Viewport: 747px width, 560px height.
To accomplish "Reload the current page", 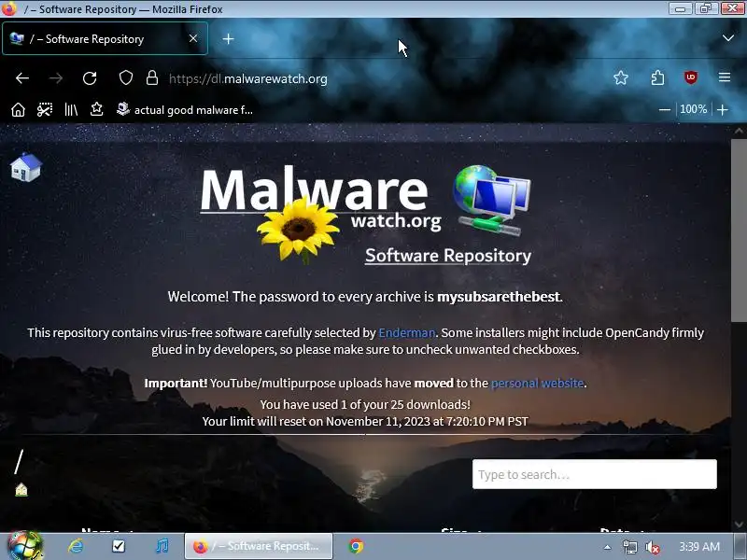I will click(90, 78).
